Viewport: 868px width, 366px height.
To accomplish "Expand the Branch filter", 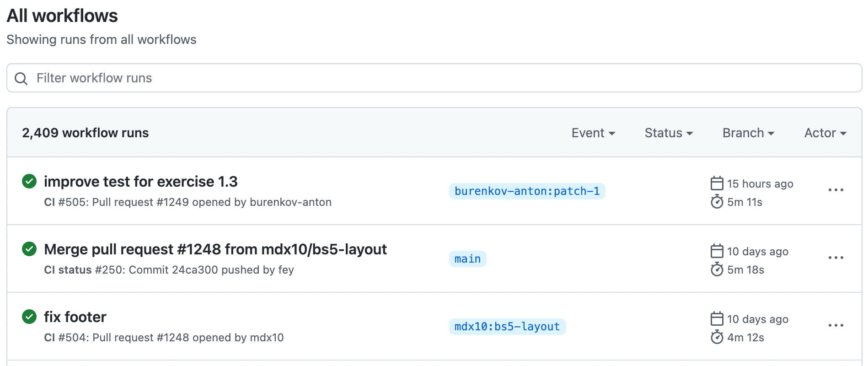I will tap(747, 133).
